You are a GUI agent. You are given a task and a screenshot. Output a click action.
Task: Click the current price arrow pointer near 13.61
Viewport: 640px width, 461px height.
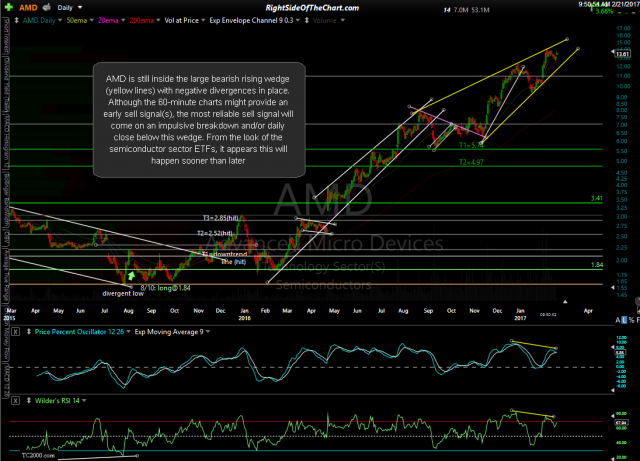(612, 52)
